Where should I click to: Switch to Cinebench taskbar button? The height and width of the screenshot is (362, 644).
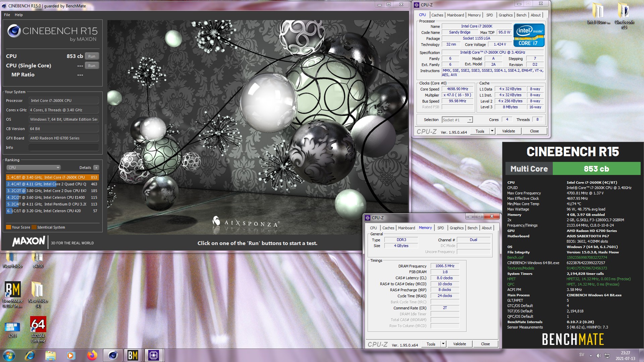113,355
